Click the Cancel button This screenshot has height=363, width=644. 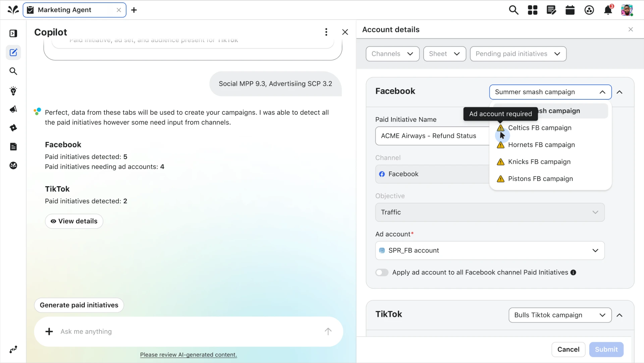568,350
